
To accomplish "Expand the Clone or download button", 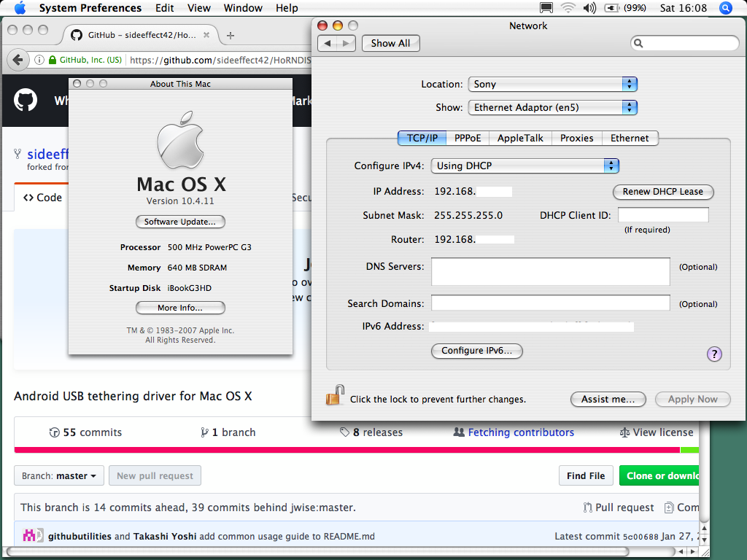I will pyautogui.click(x=659, y=475).
